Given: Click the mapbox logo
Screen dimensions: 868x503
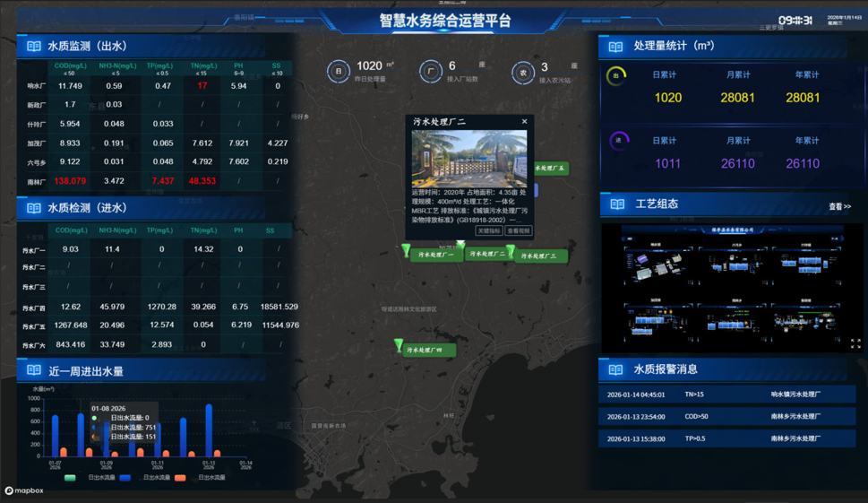Looking at the screenshot, I should (24, 490).
